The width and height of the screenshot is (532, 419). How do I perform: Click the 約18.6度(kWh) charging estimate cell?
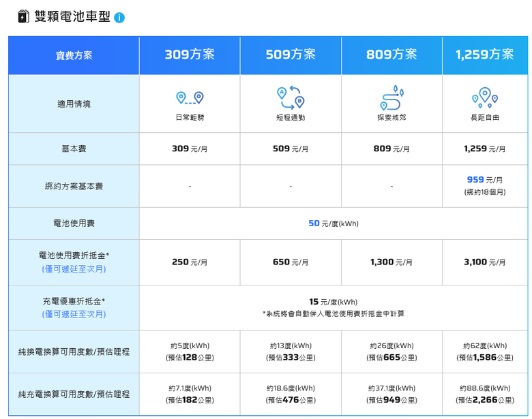tap(291, 394)
